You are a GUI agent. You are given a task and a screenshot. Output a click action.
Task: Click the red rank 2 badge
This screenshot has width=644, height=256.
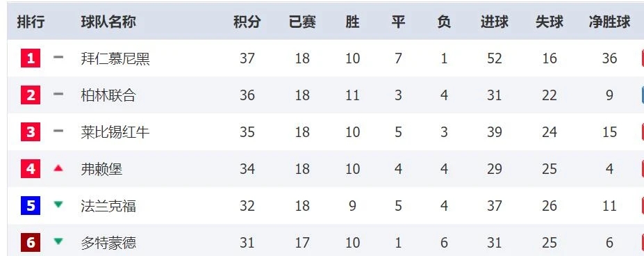(x=31, y=95)
